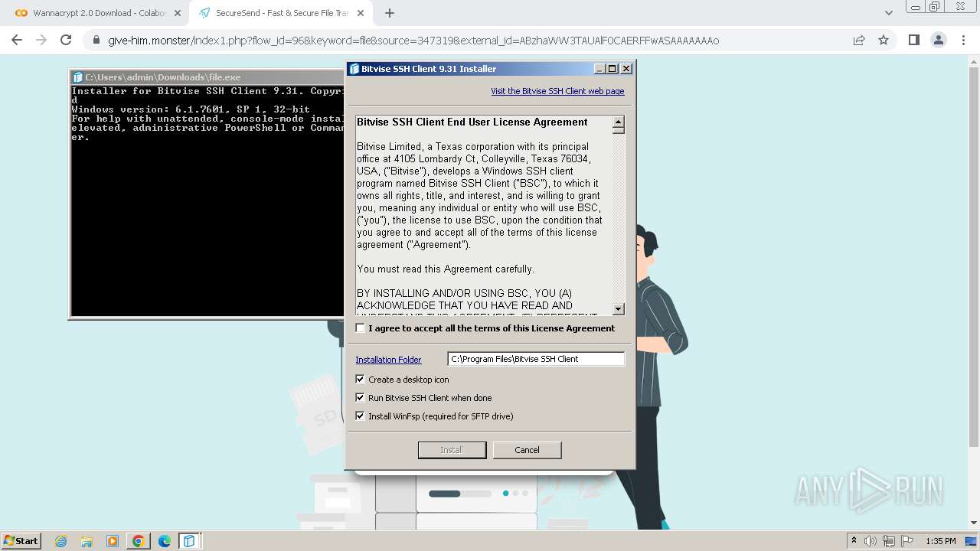980x551 pixels.
Task: Click the greyed Install button
Action: coord(452,450)
